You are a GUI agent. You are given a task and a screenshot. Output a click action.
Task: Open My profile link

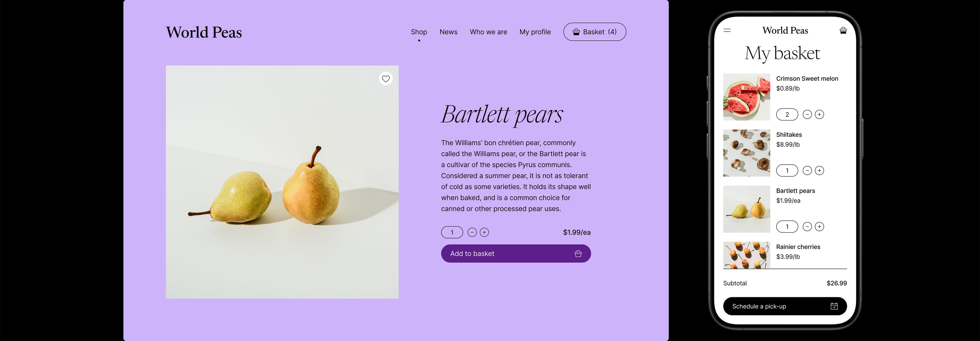(x=535, y=32)
